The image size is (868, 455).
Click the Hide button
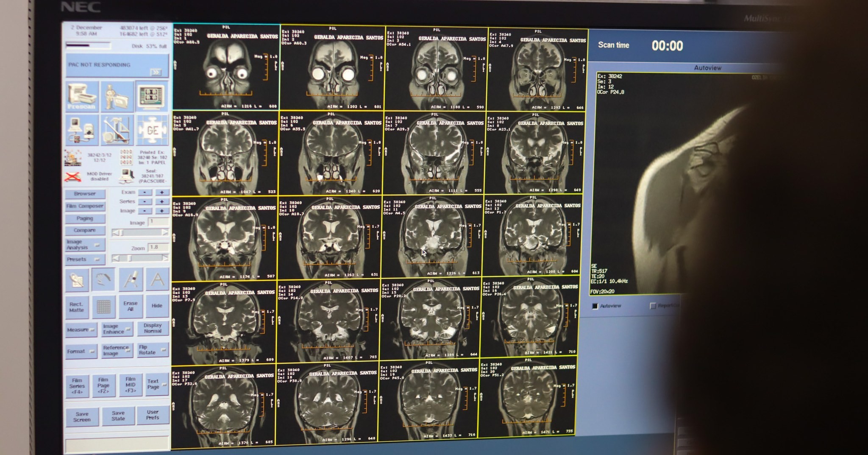pyautogui.click(x=157, y=306)
